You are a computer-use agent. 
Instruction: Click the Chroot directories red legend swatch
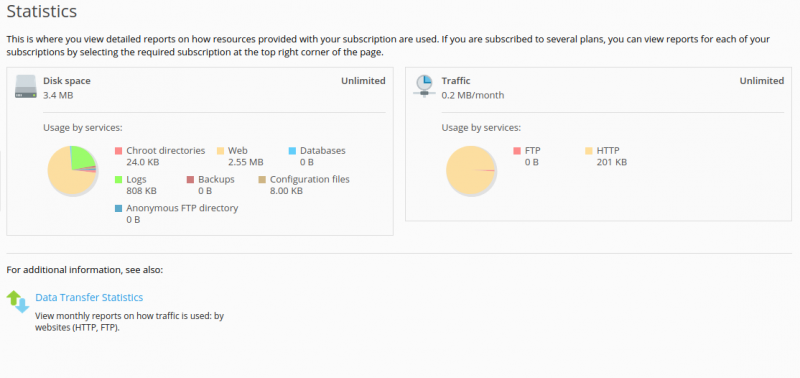click(118, 151)
